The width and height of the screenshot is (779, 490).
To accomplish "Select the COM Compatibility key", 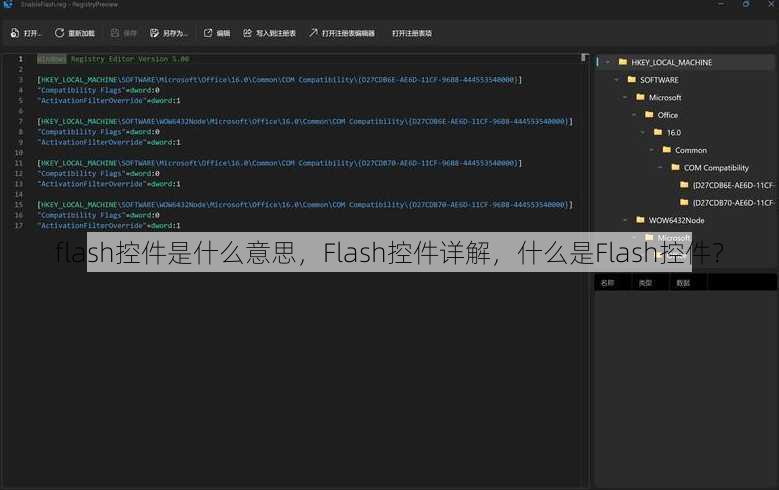I will point(716,167).
